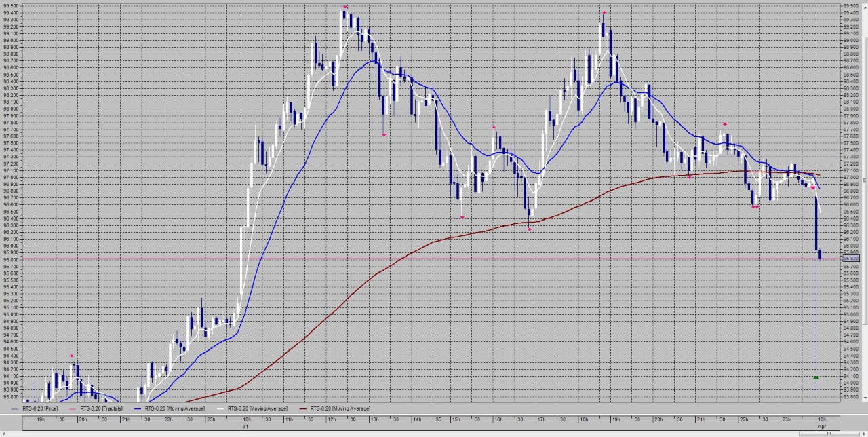Screen dimensions: 868x437
Task: Click the pink fractal marker at second peak near 19h
Action: 603,12
